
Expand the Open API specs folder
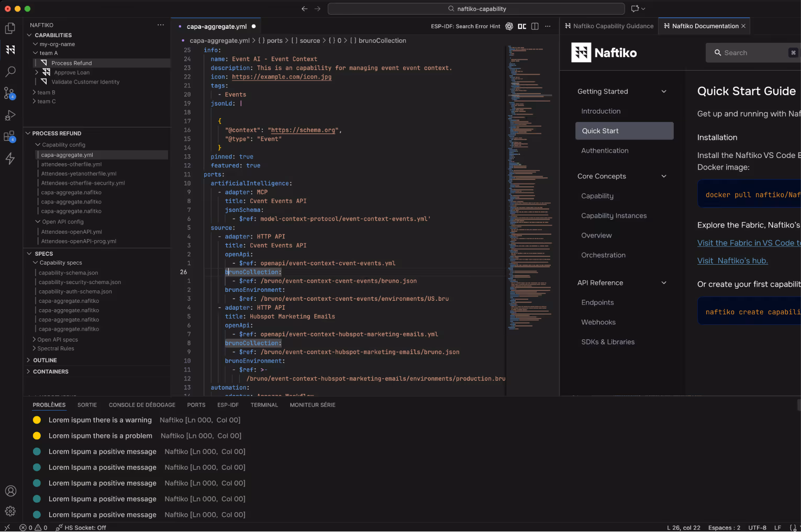click(34, 339)
